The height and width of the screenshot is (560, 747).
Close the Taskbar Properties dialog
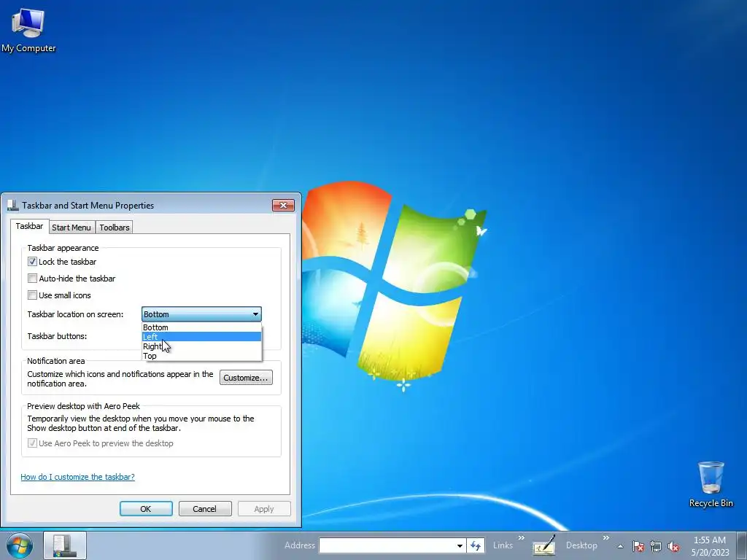[x=284, y=205]
